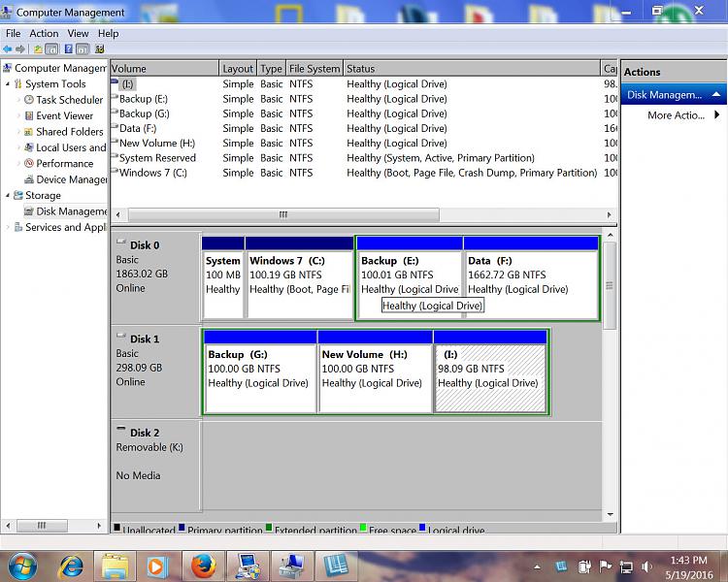728x582 pixels.
Task: Click the volume speaker tray icon
Action: tap(646, 566)
